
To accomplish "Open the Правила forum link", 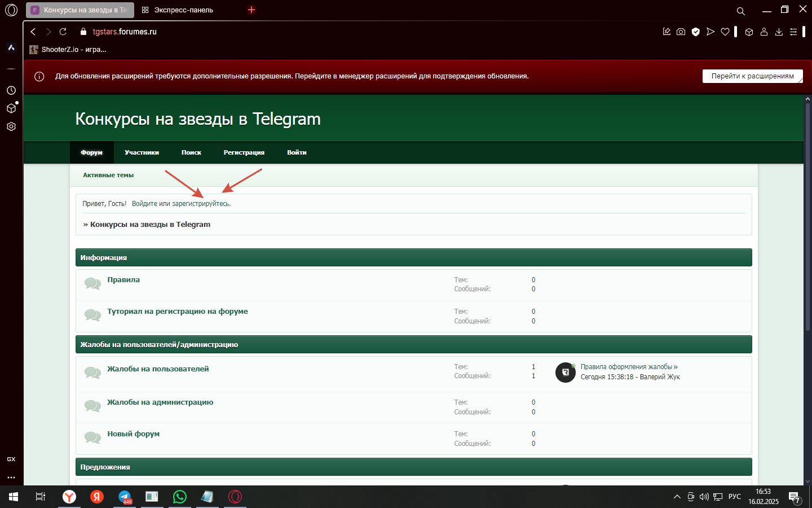I will 123,280.
